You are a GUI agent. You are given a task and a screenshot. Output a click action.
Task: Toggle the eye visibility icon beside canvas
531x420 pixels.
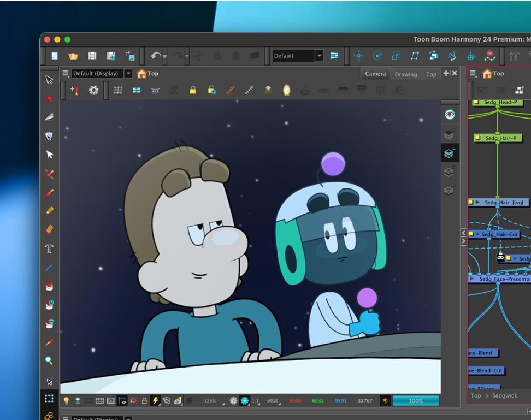pyautogui.click(x=450, y=114)
